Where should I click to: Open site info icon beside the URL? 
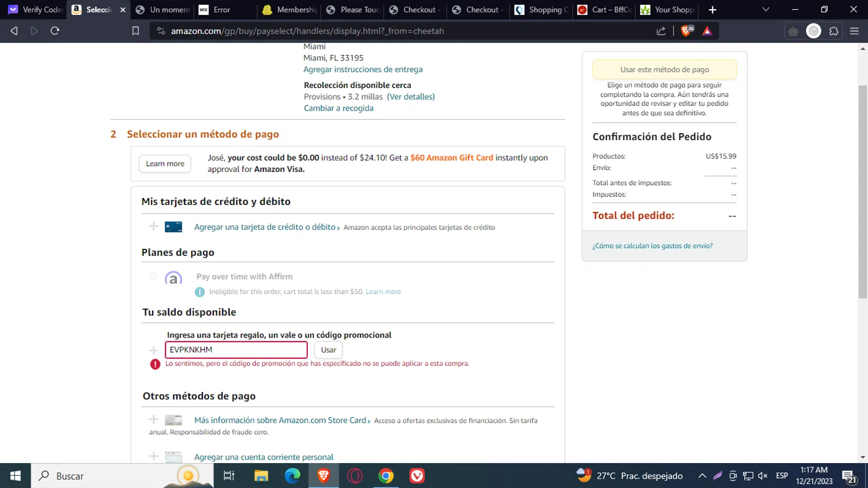tap(161, 31)
